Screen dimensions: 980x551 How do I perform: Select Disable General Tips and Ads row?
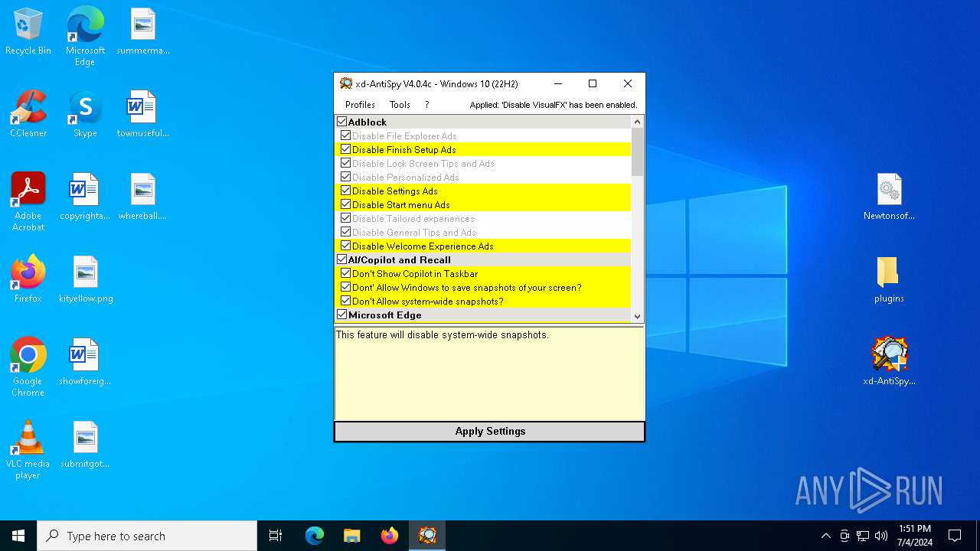point(483,232)
